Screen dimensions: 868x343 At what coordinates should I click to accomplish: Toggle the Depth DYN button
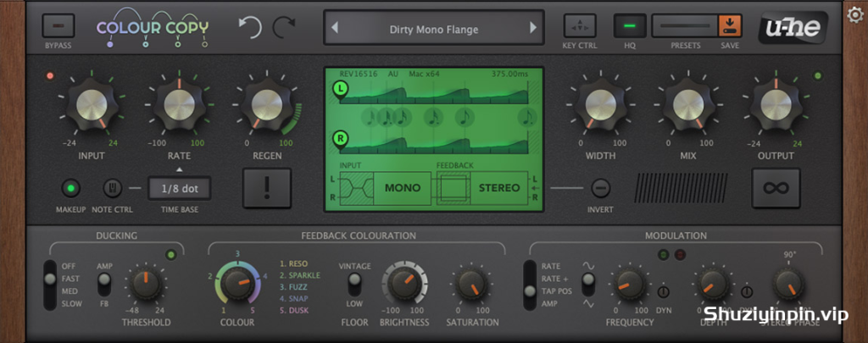747,291
